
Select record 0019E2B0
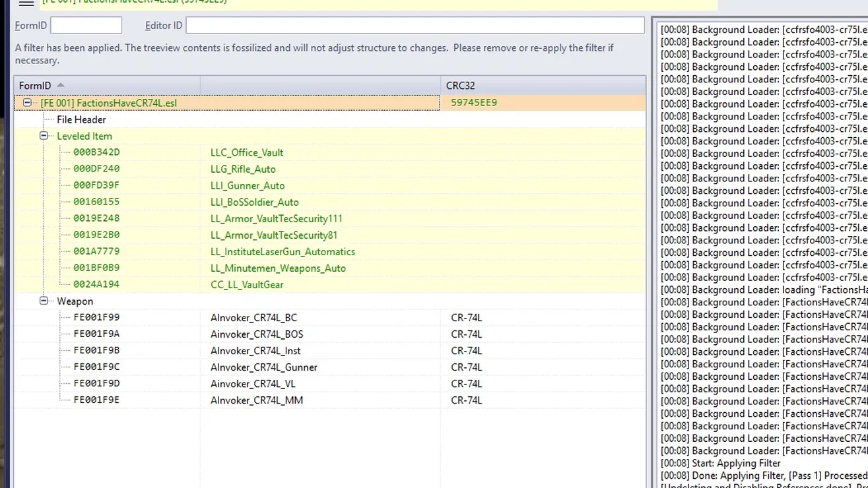click(96, 235)
